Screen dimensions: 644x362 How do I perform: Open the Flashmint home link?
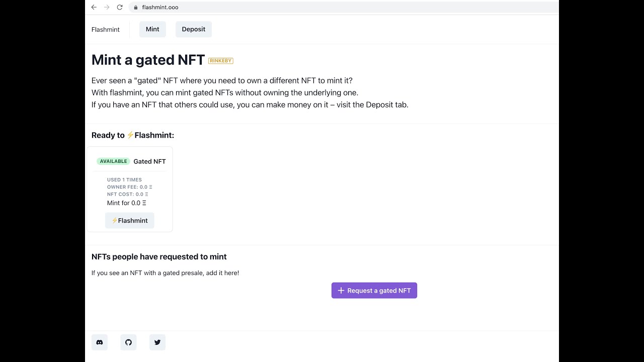tap(106, 30)
